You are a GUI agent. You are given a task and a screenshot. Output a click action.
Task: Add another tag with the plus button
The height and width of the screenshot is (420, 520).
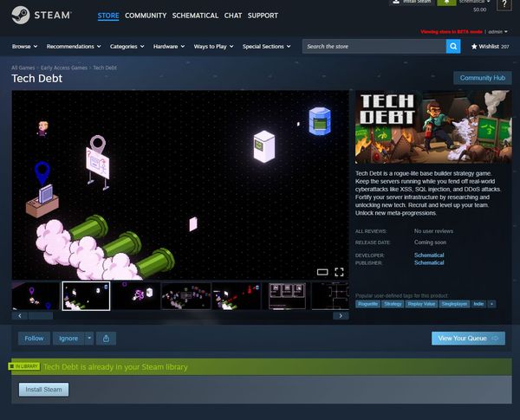[491, 304]
